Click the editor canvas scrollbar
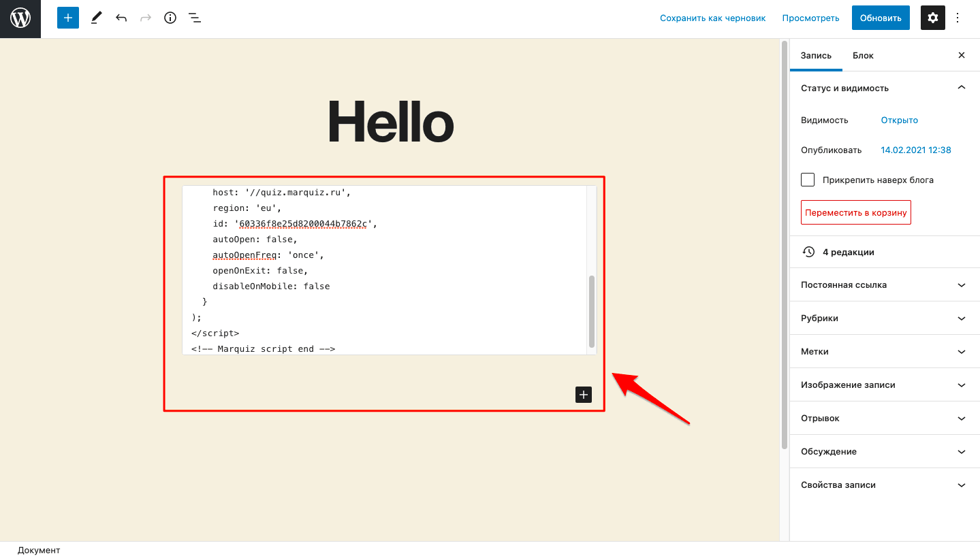The width and height of the screenshot is (980, 558). pos(785,245)
